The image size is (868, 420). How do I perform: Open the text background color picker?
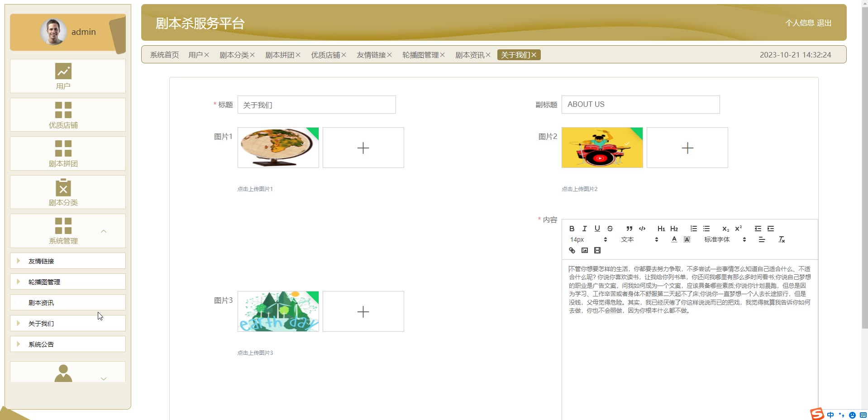687,239
